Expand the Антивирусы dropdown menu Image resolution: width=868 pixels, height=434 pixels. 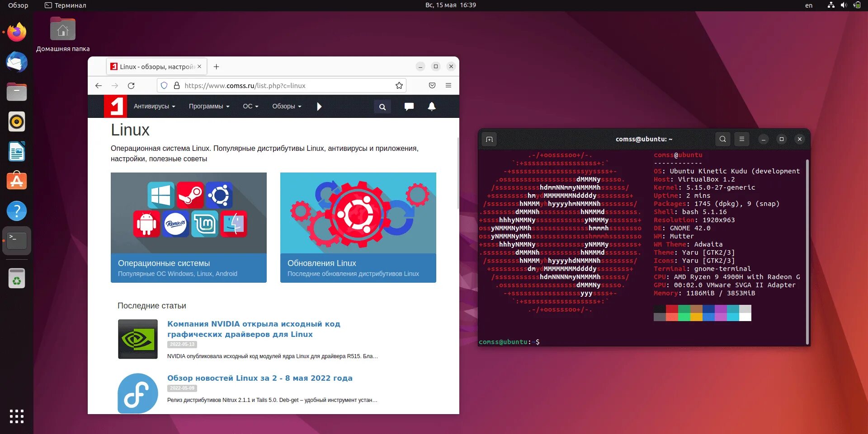155,107
